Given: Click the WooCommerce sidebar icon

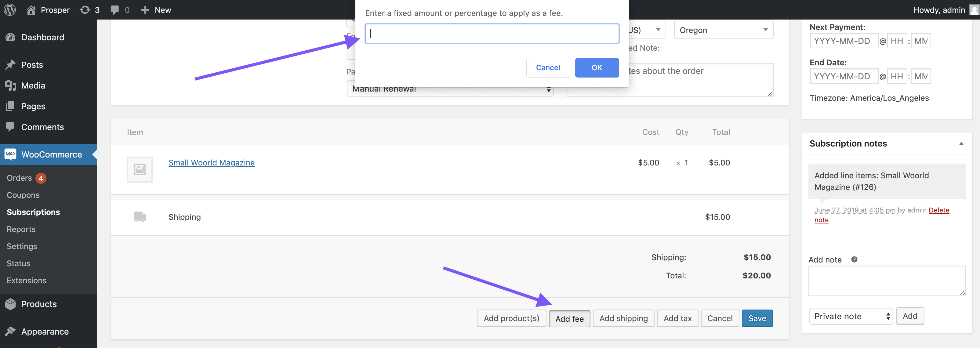Looking at the screenshot, I should tap(10, 154).
